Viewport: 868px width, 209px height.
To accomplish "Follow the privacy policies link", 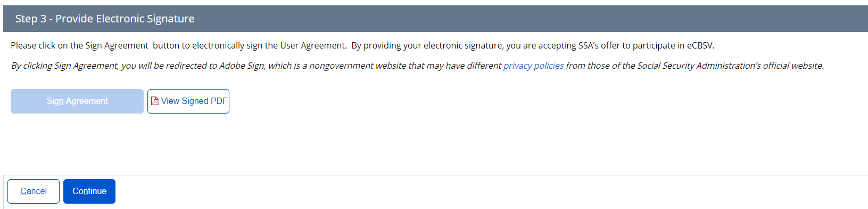I will pyautogui.click(x=533, y=66).
